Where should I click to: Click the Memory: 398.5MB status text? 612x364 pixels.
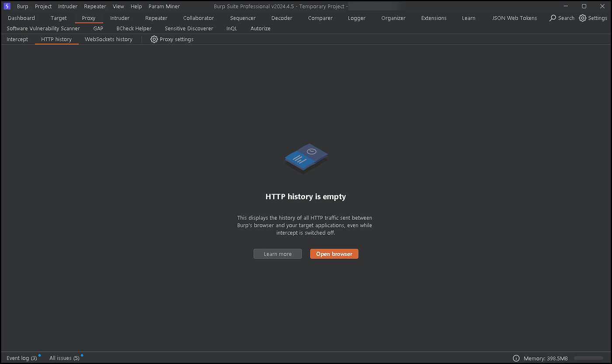545,358
